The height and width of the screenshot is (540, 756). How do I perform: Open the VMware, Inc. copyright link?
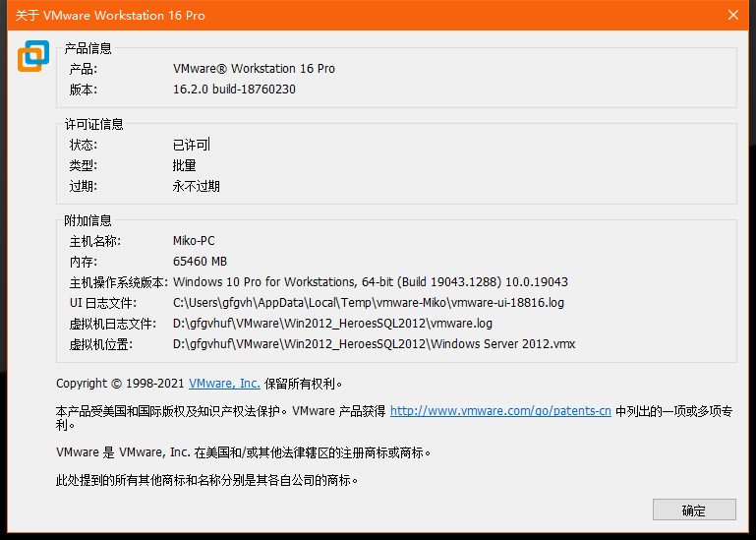pyautogui.click(x=224, y=384)
